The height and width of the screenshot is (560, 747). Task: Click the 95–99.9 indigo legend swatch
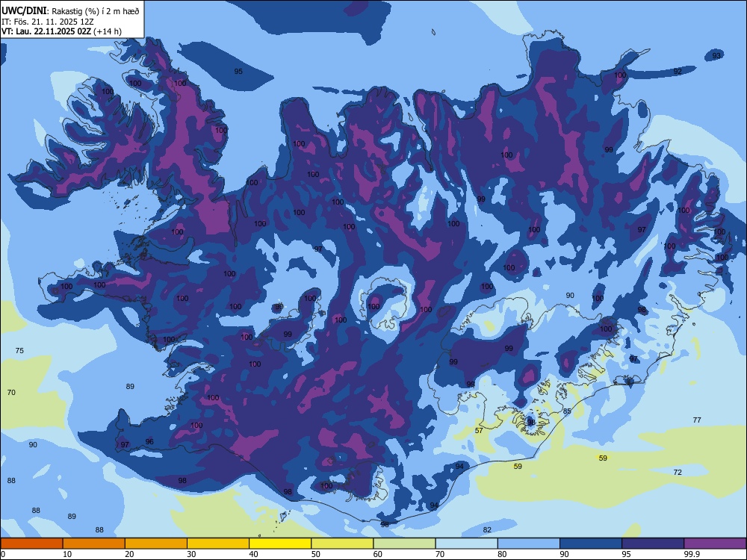[x=653, y=544]
